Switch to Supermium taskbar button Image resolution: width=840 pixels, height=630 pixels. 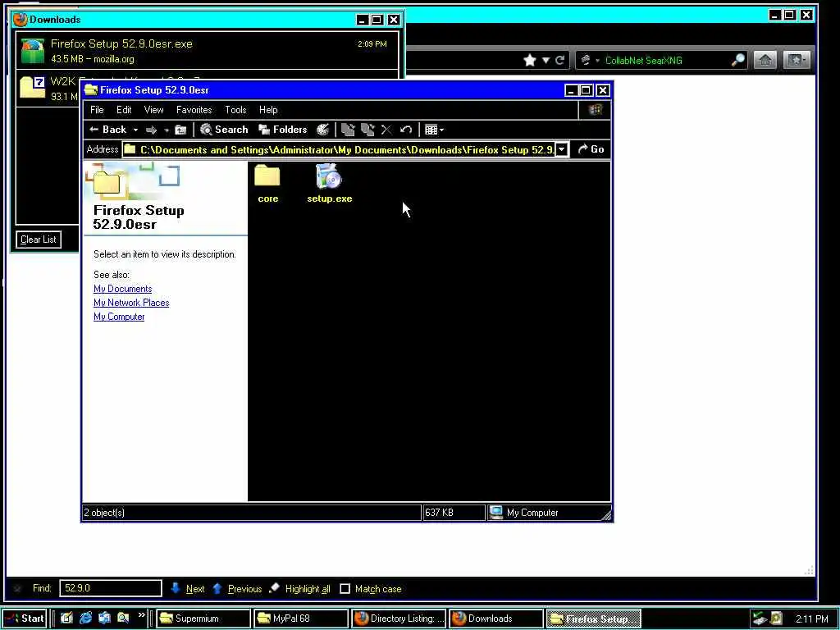click(203, 619)
